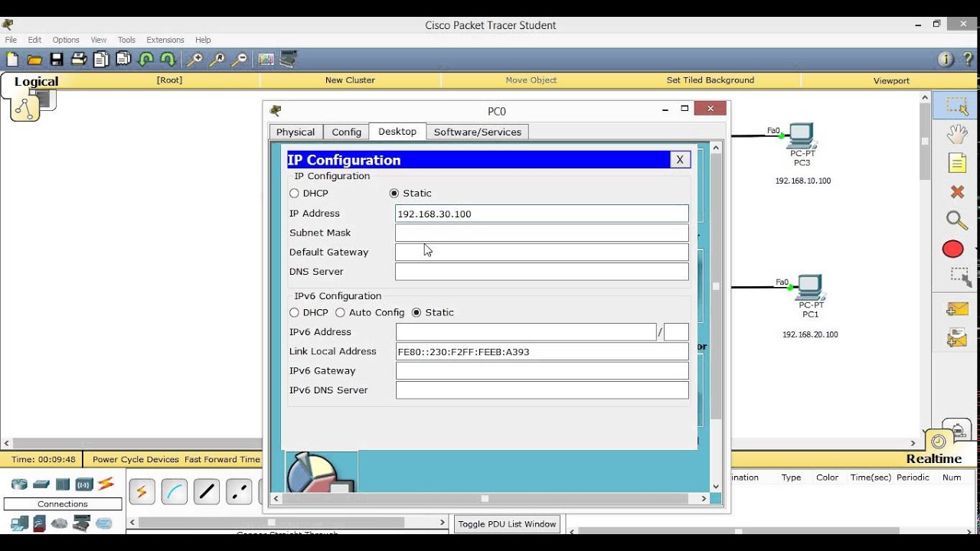Click the Link Local Address field
The image size is (980, 551).
tap(542, 352)
